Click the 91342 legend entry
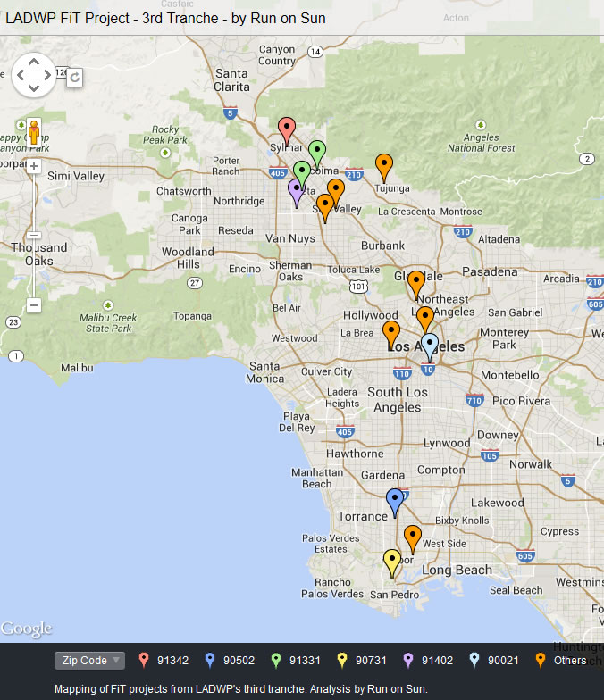Screen dimensions: 604x700 coord(164,661)
